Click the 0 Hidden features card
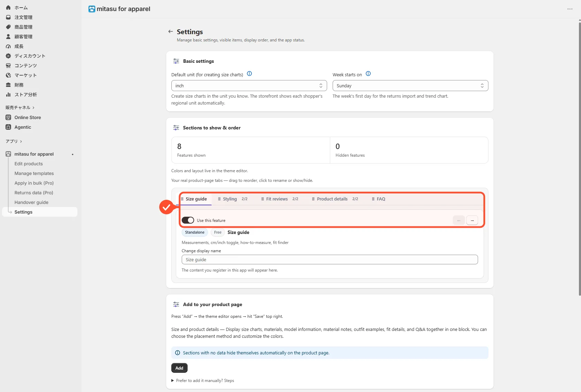The image size is (581, 392). tap(409, 150)
